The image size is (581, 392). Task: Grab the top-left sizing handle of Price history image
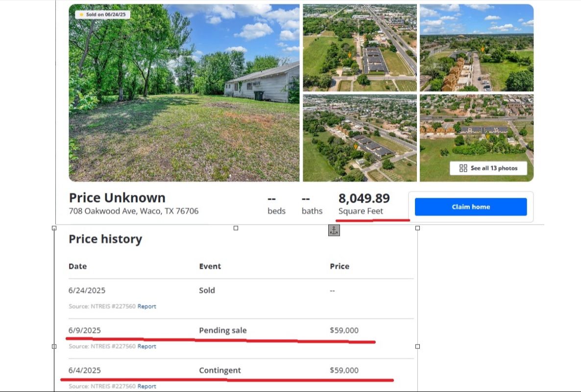point(54,228)
